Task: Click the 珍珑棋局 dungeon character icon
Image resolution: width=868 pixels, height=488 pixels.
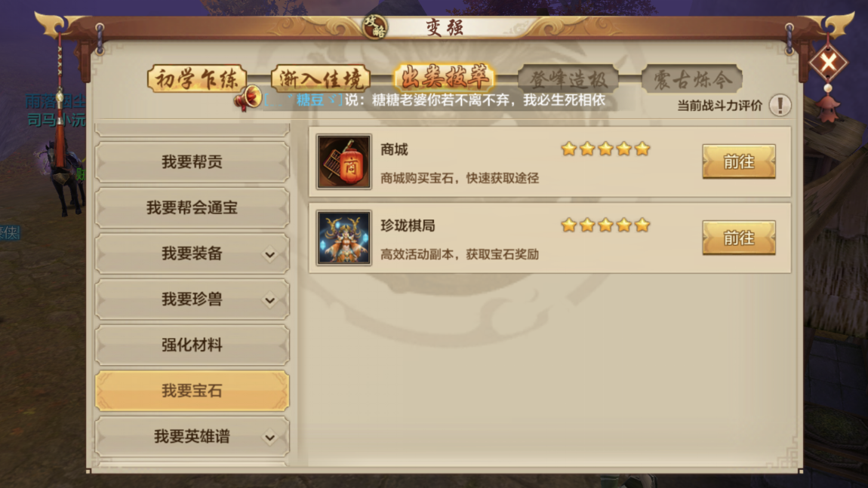Action: 343,238
